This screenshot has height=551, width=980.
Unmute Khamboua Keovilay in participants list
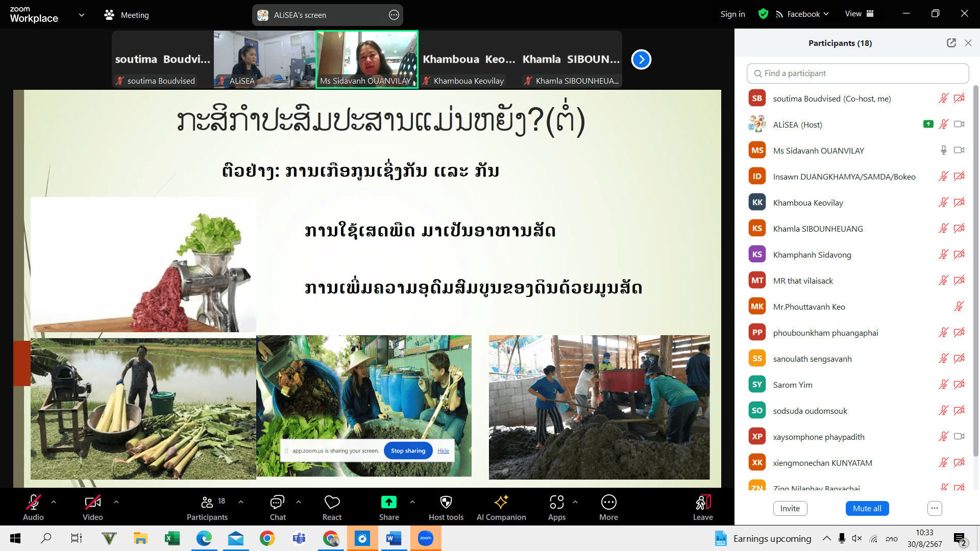[943, 202]
